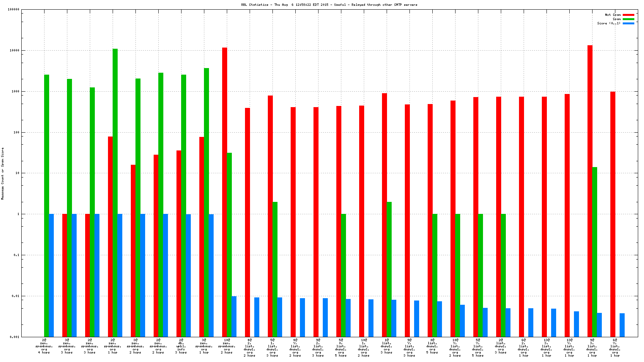Click the blue score bar for 10@ zen.spamhaus.org

tap(234, 316)
